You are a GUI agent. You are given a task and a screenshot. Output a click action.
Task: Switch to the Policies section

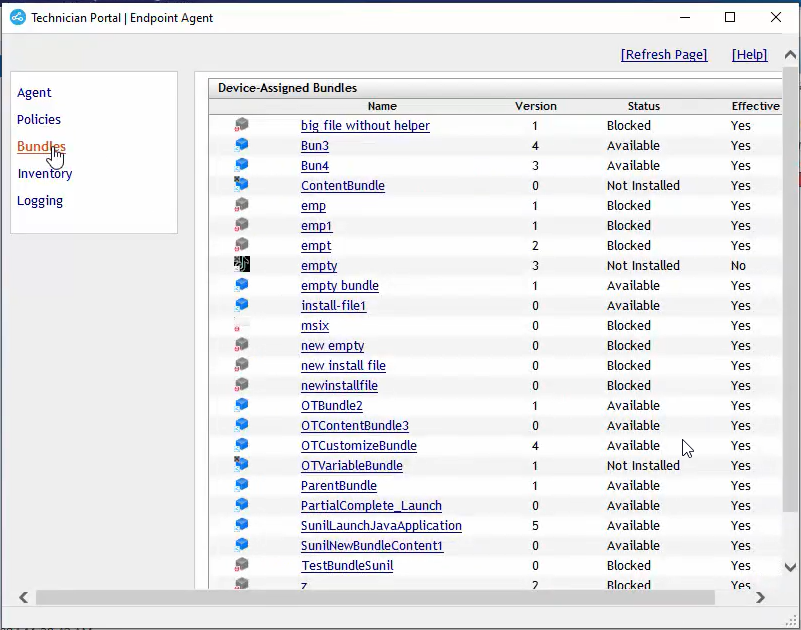(x=38, y=119)
